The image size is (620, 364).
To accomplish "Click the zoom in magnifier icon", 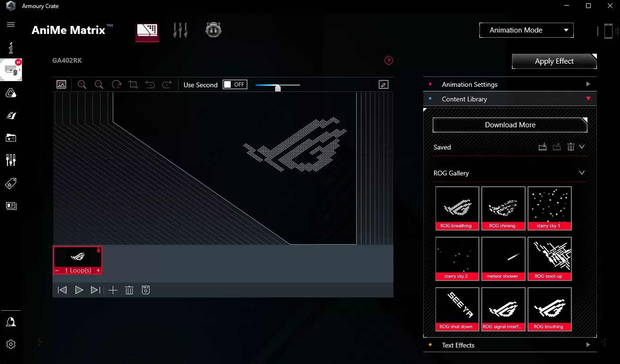I will coord(82,84).
